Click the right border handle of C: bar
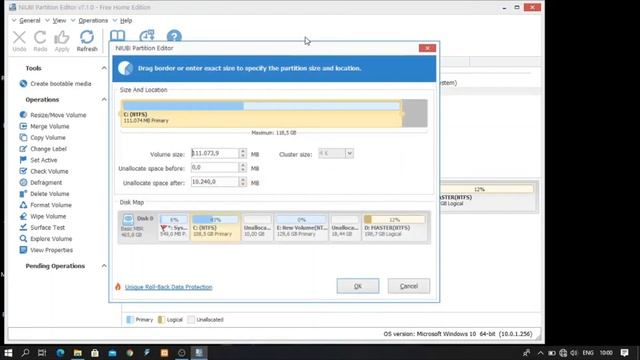Screen dimensions: 640x360 tap(402, 113)
